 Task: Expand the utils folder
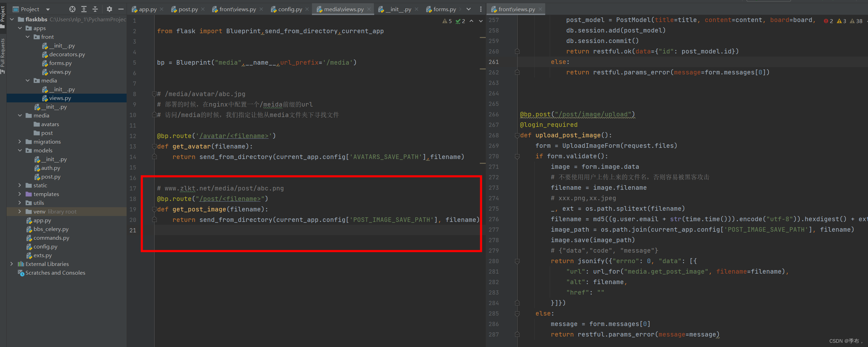pyautogui.click(x=20, y=203)
